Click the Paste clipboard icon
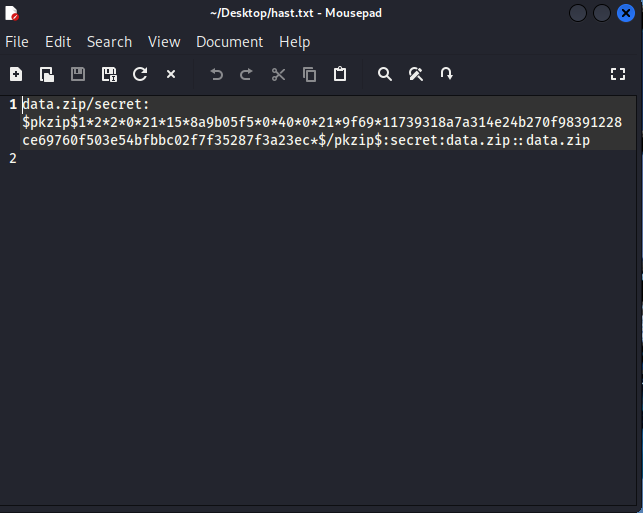The height and width of the screenshot is (513, 643). click(x=340, y=74)
